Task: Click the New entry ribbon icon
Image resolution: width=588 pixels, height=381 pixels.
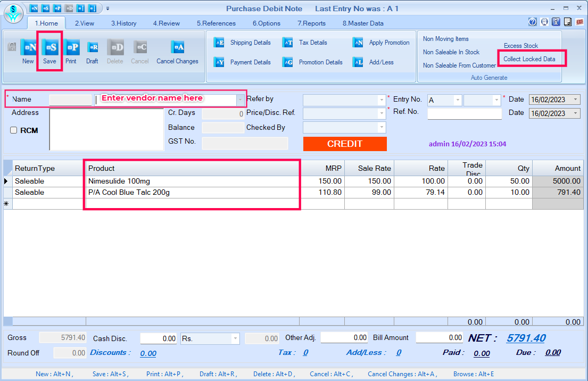Action: 28,48
